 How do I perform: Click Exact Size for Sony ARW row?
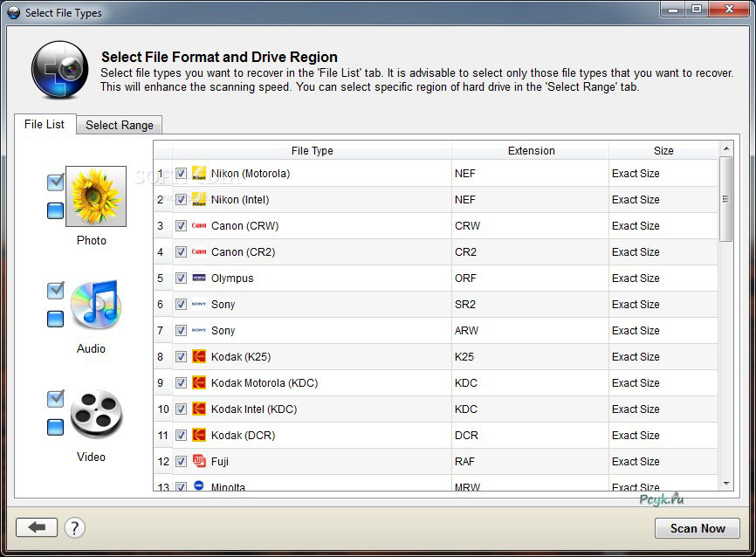click(x=636, y=331)
